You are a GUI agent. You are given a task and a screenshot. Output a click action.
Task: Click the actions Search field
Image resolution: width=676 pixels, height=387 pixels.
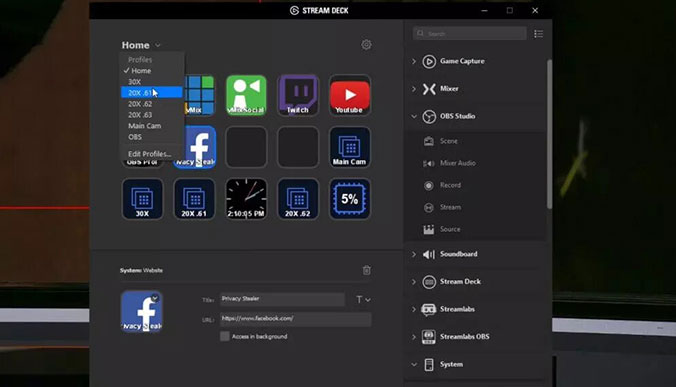tap(469, 34)
